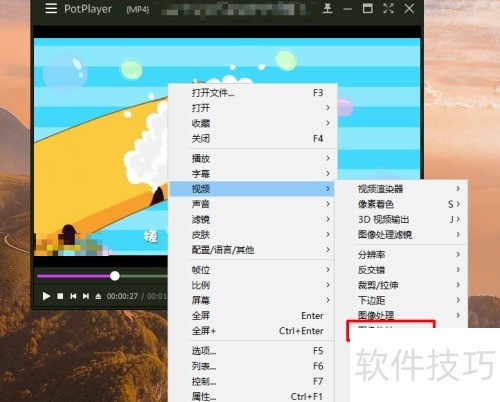Open 选项... F5 preferences
The image size is (500, 402).
coord(253,351)
